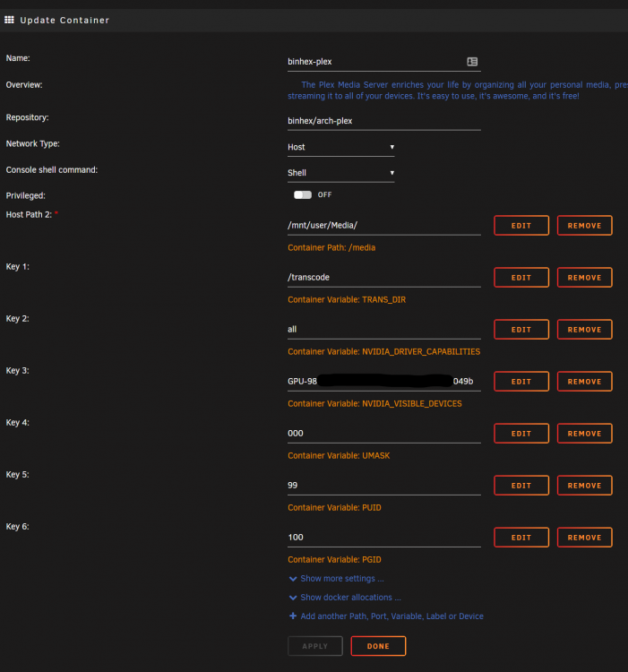Click the PGID field containing 100

383,537
